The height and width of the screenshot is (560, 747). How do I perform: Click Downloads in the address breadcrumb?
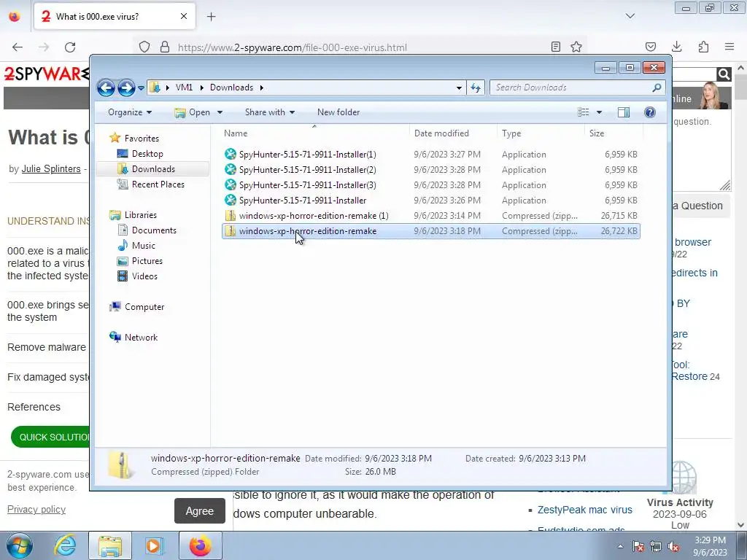point(231,87)
